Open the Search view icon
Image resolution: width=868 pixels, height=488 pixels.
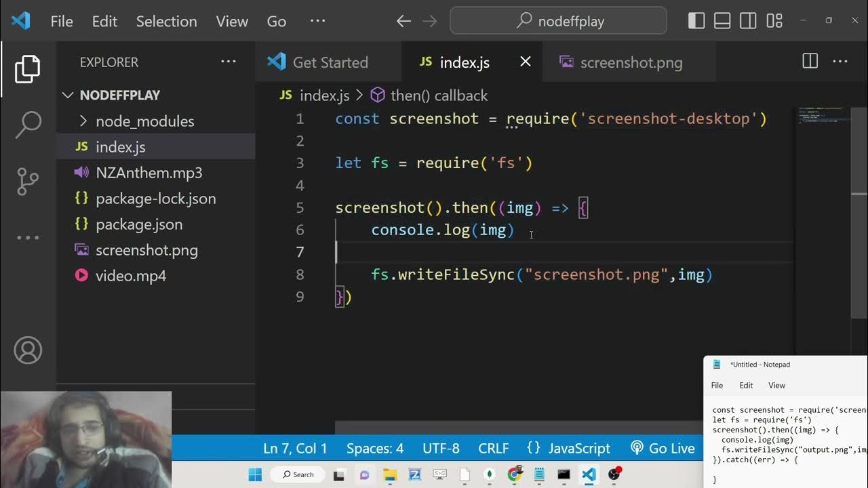point(28,125)
